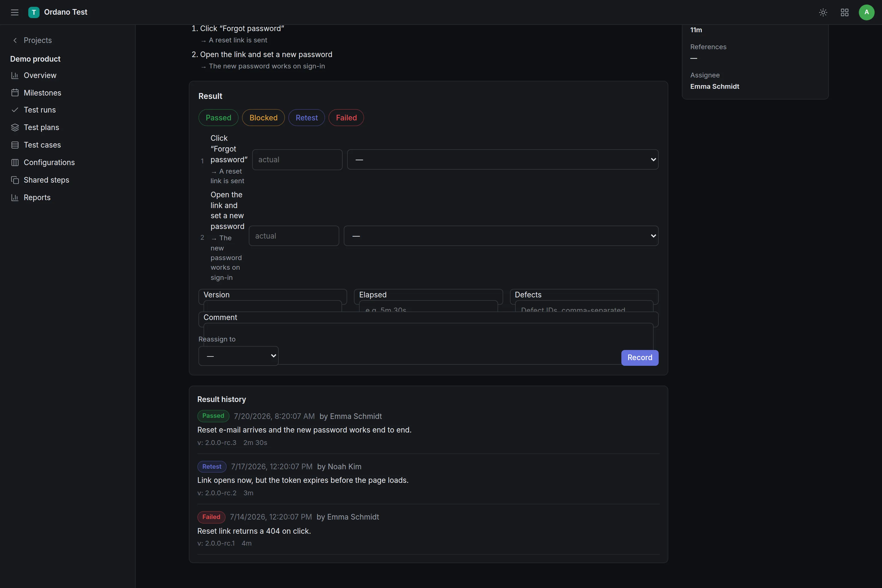
Task: Mark result as Blocked
Action: click(x=263, y=118)
